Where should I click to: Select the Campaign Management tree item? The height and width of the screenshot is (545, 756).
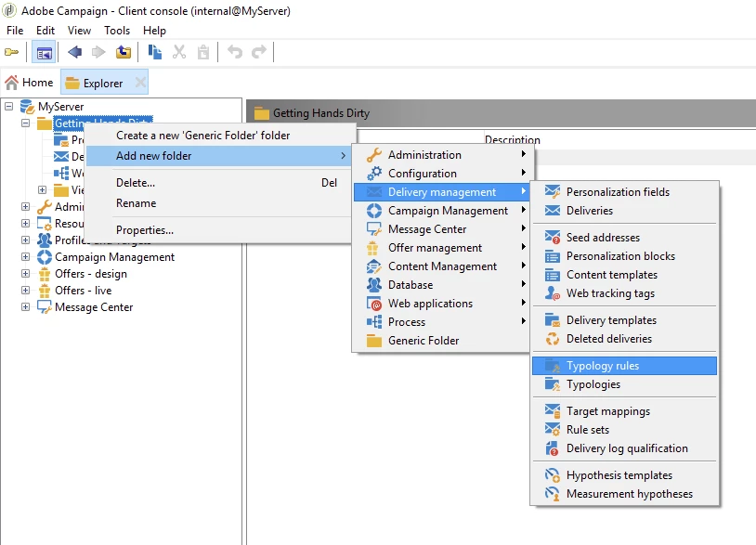[115, 257]
